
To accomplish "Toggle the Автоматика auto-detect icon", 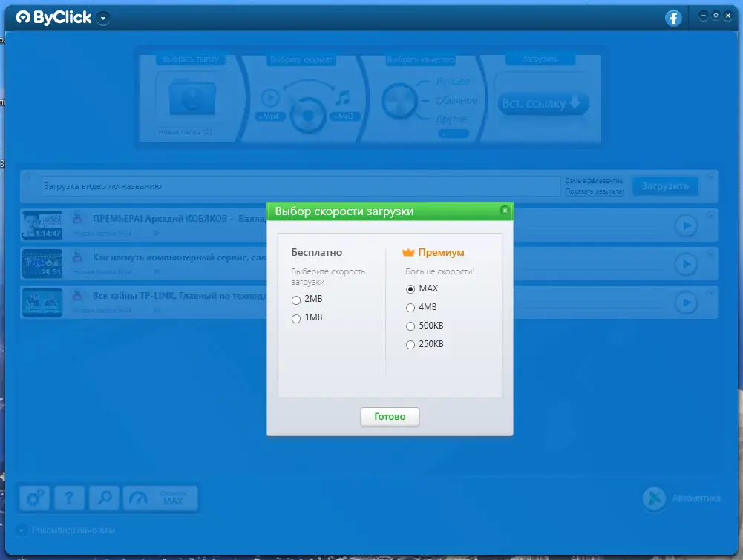I will (x=654, y=498).
